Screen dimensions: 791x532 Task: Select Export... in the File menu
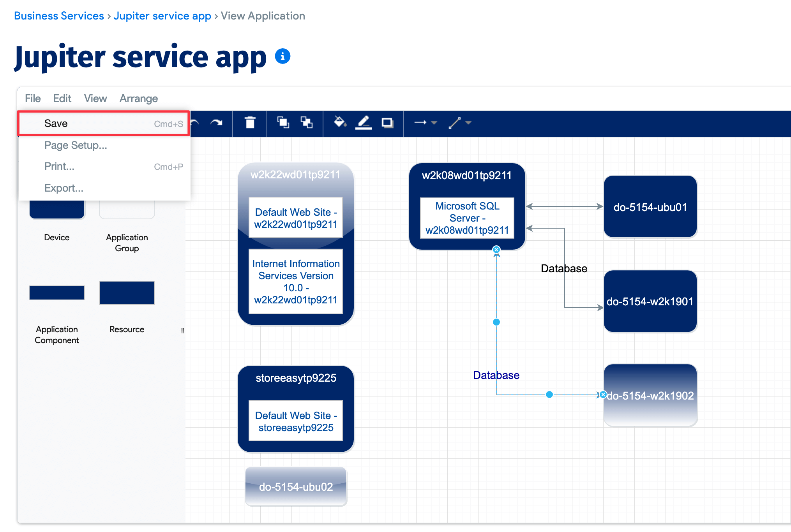coord(64,188)
